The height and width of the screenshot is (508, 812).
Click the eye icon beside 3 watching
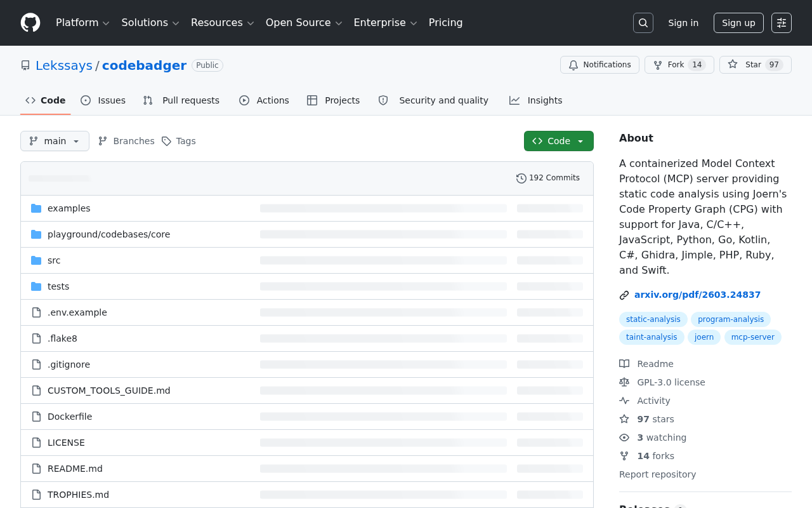click(624, 438)
